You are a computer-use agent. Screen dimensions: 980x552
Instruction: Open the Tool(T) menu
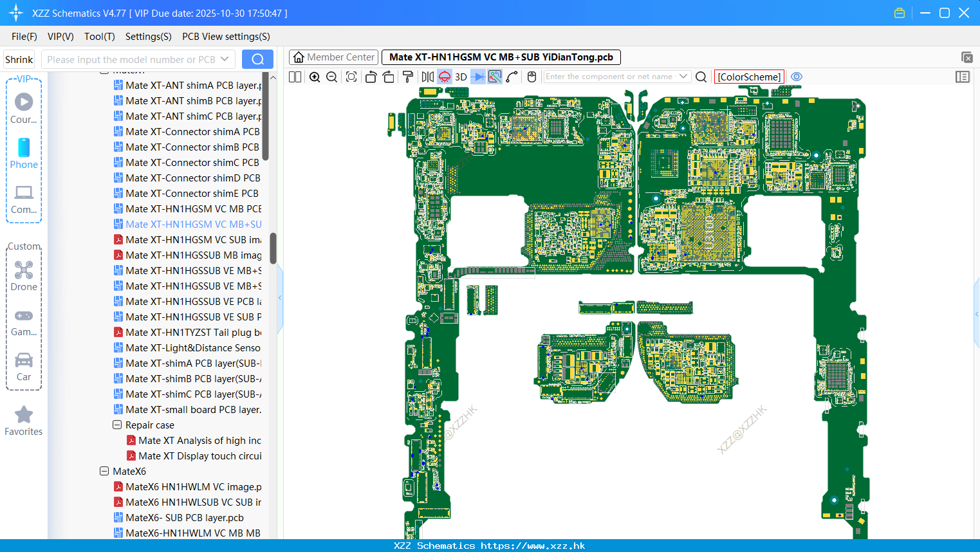100,37
